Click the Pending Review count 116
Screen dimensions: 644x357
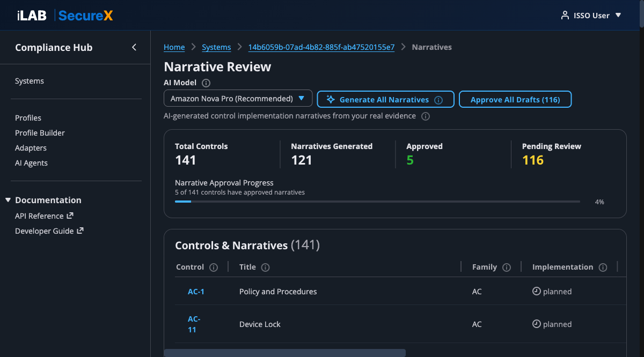click(533, 160)
